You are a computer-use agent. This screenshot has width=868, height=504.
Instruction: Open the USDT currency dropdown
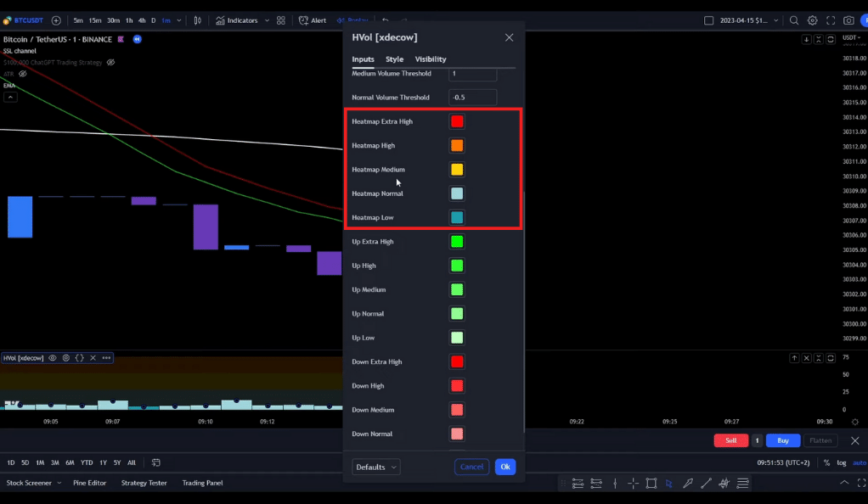tap(851, 37)
